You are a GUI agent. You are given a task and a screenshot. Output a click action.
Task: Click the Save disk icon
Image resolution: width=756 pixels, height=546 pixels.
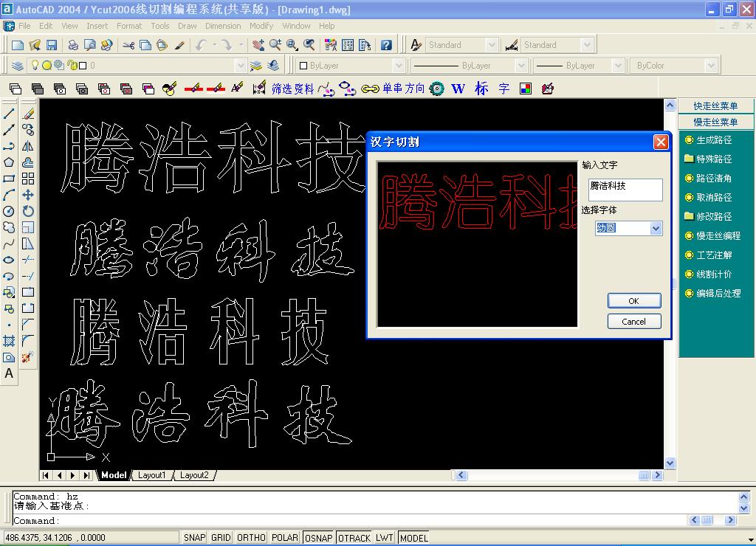(52, 45)
